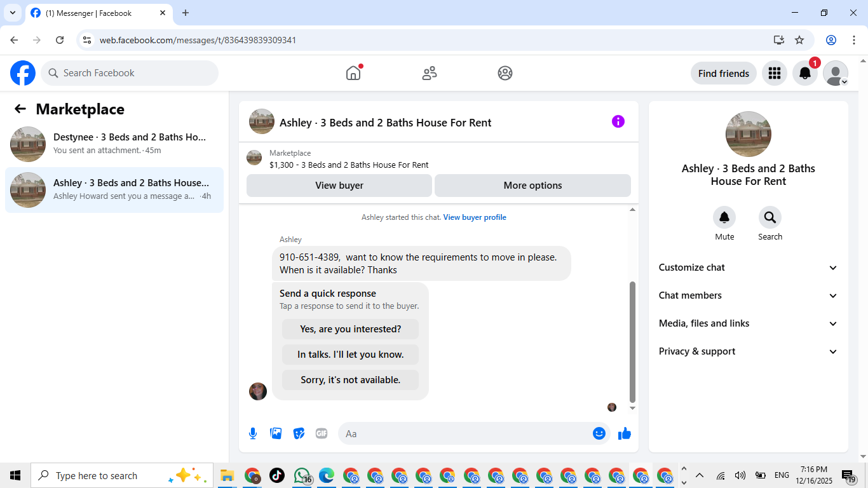Open the Windows Start menu

pyautogui.click(x=15, y=475)
